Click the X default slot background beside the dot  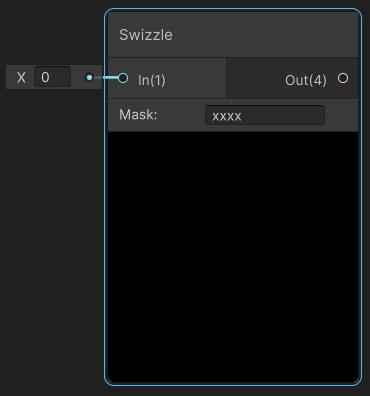[x=78, y=77]
